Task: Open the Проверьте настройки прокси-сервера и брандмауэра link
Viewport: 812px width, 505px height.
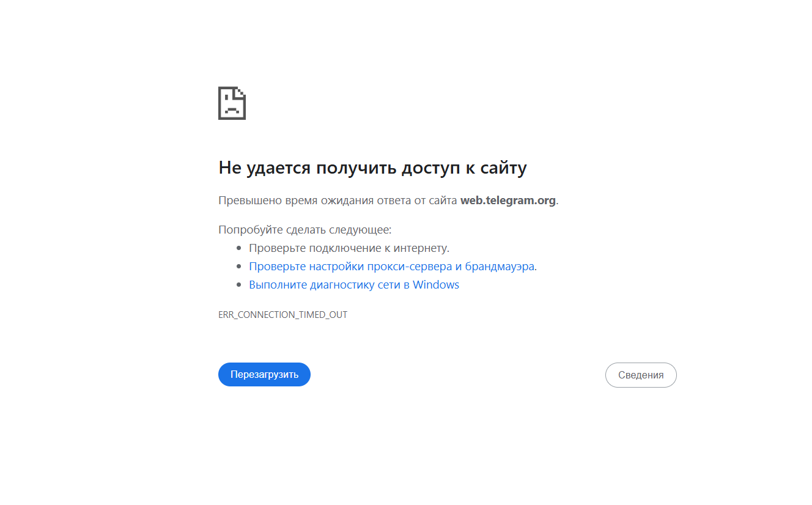Action: (392, 267)
